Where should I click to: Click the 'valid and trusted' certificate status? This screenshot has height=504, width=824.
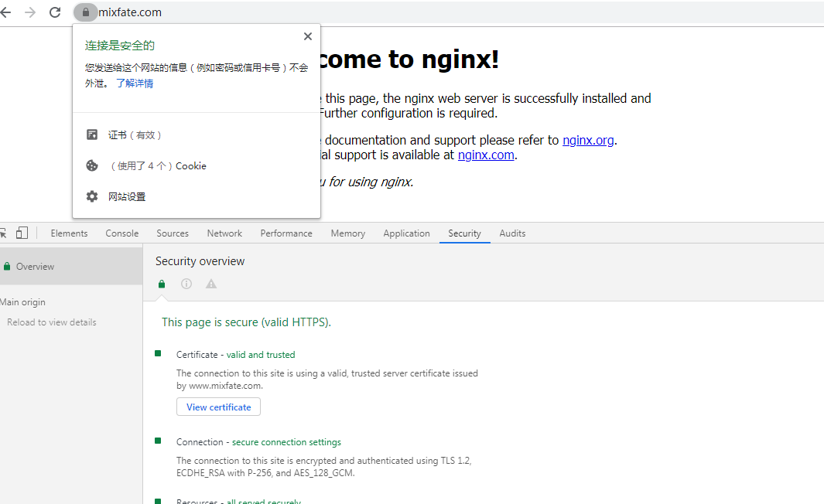[x=261, y=354]
